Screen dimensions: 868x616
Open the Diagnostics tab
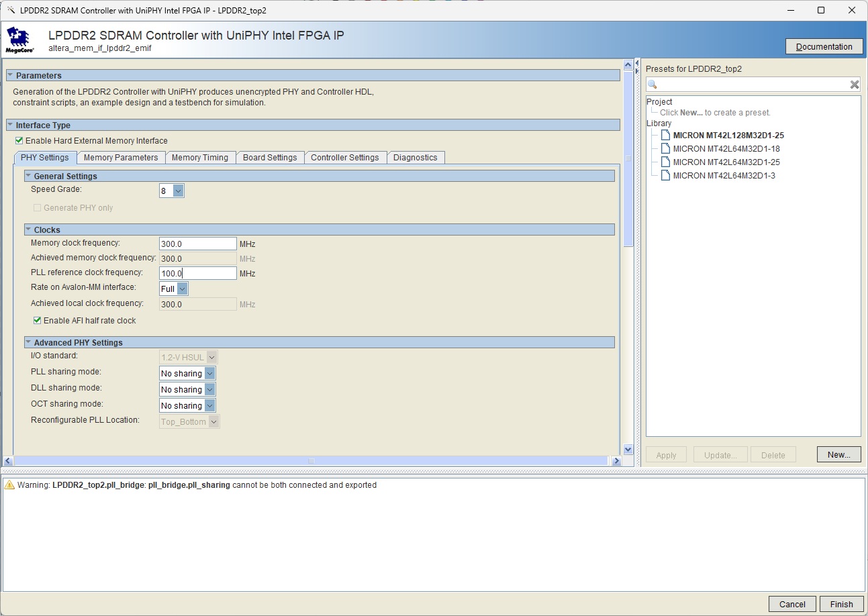[x=416, y=158]
